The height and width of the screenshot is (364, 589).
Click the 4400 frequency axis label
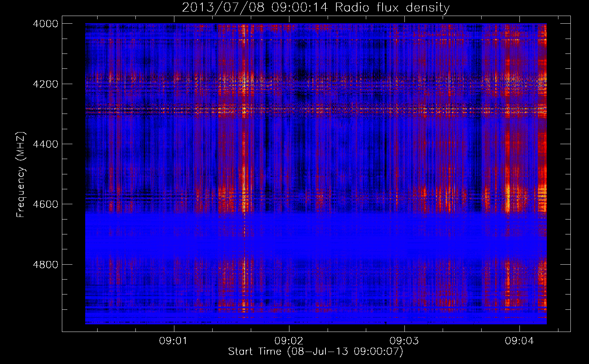pos(46,144)
